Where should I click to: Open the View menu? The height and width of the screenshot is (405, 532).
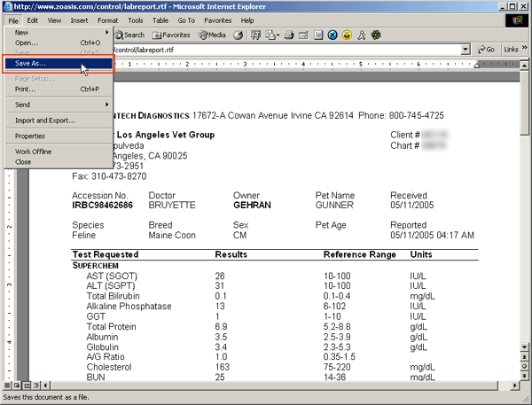(54, 20)
